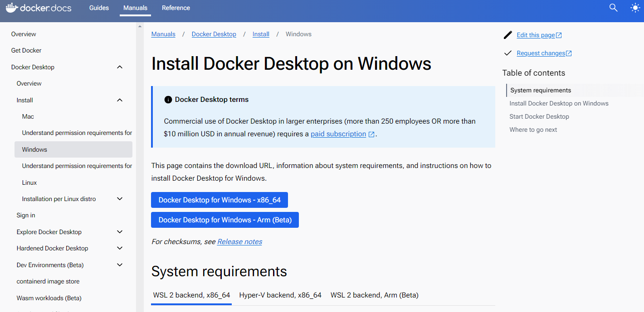
Task: Collapse the Install sidebar section chevron
Action: [120, 100]
